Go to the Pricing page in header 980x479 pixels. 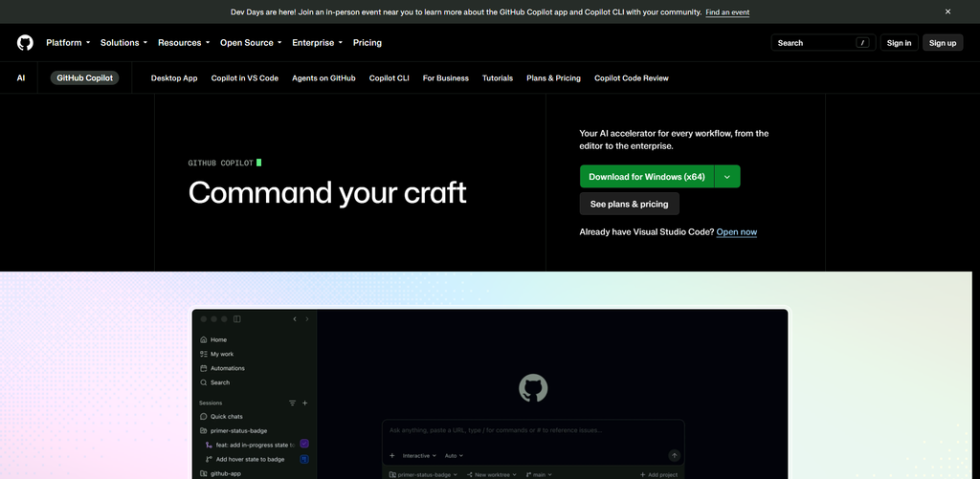click(367, 42)
